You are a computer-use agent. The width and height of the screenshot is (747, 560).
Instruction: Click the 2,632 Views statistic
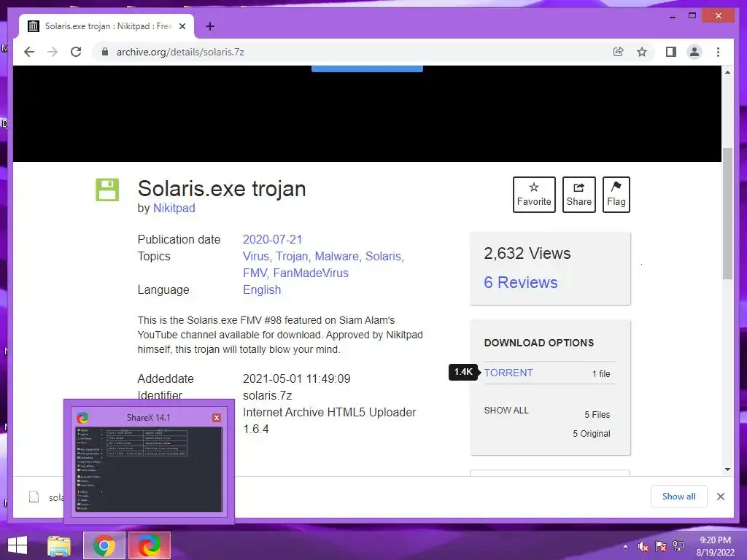(527, 253)
